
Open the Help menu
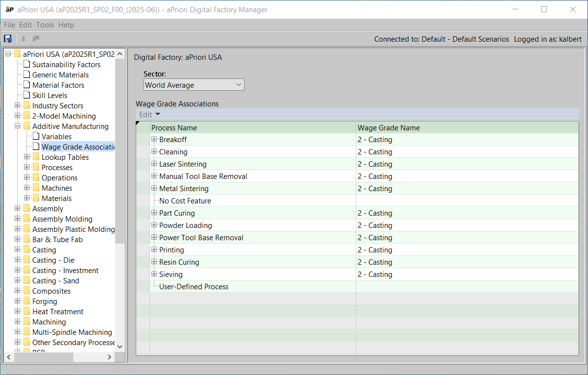tap(66, 25)
